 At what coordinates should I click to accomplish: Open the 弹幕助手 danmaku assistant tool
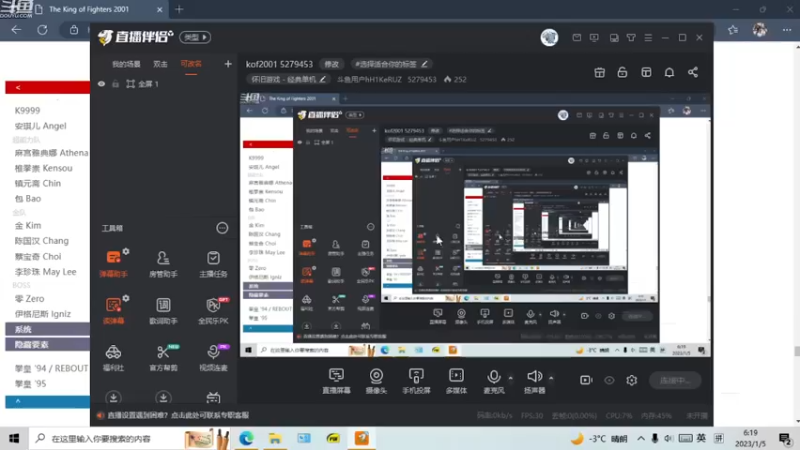coord(113,263)
